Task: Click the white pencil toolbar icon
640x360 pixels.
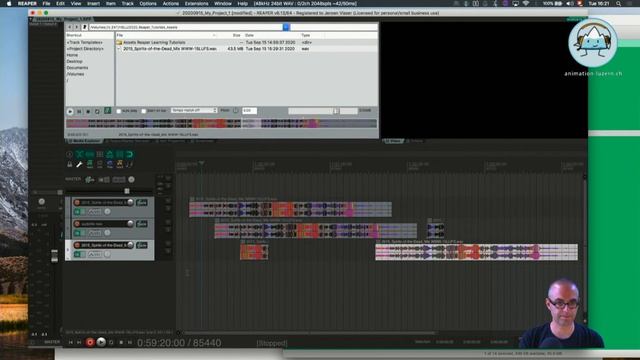Action: tap(80, 164)
